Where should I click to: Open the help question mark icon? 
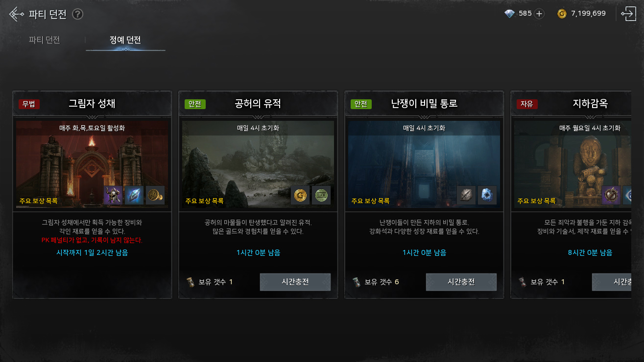click(77, 14)
